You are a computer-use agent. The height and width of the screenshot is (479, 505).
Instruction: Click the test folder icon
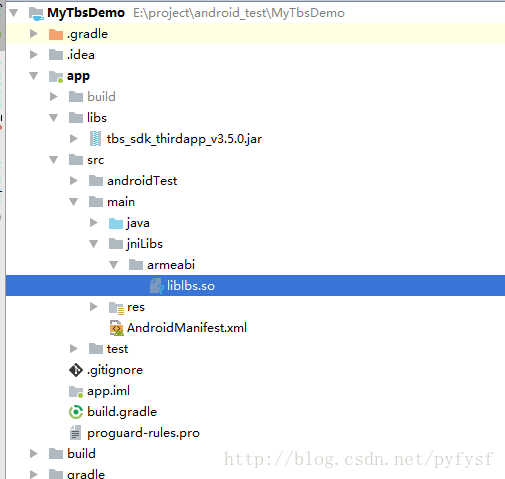tap(96, 349)
